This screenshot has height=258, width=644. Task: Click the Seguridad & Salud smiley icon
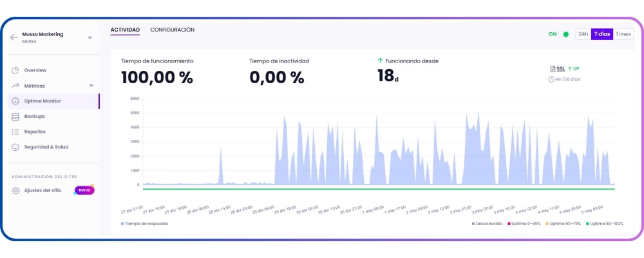pyautogui.click(x=15, y=147)
